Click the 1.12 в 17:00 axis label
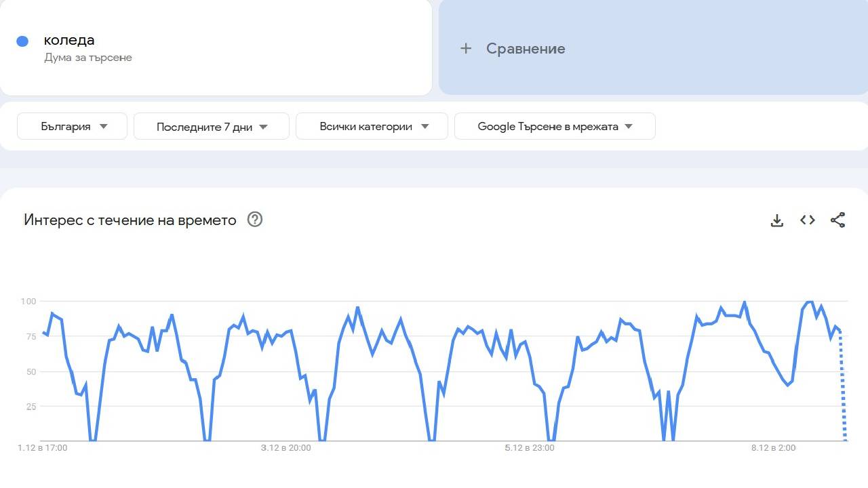The image size is (868, 488). [x=42, y=447]
